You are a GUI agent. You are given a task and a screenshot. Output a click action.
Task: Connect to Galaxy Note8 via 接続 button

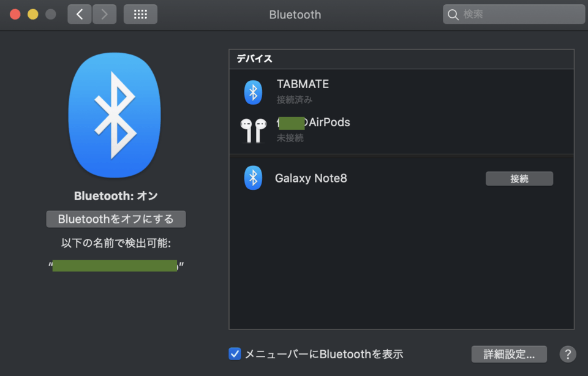click(x=519, y=179)
